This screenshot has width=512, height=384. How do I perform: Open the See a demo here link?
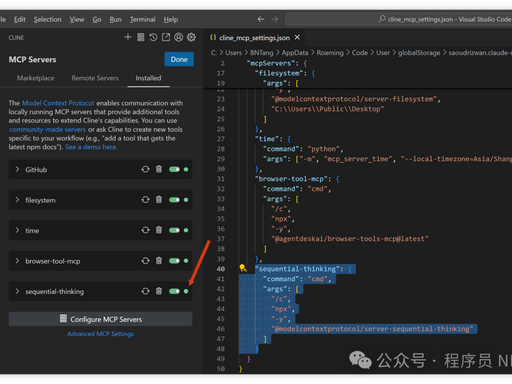[91, 147]
